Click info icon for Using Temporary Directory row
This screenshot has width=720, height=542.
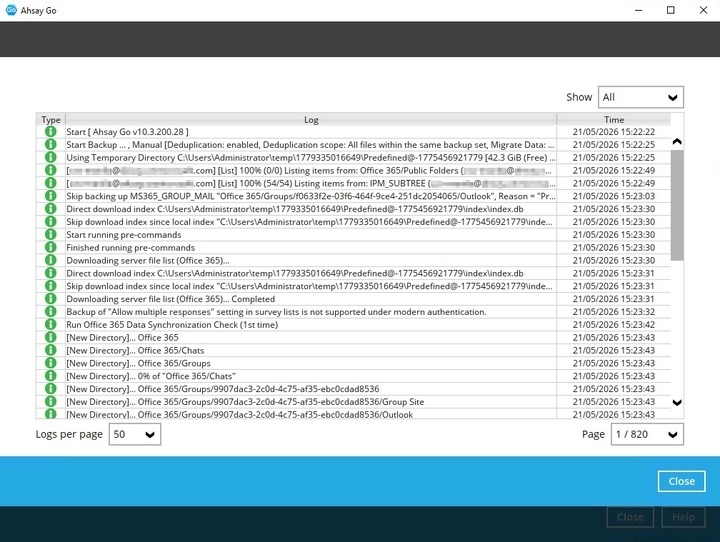coord(51,158)
